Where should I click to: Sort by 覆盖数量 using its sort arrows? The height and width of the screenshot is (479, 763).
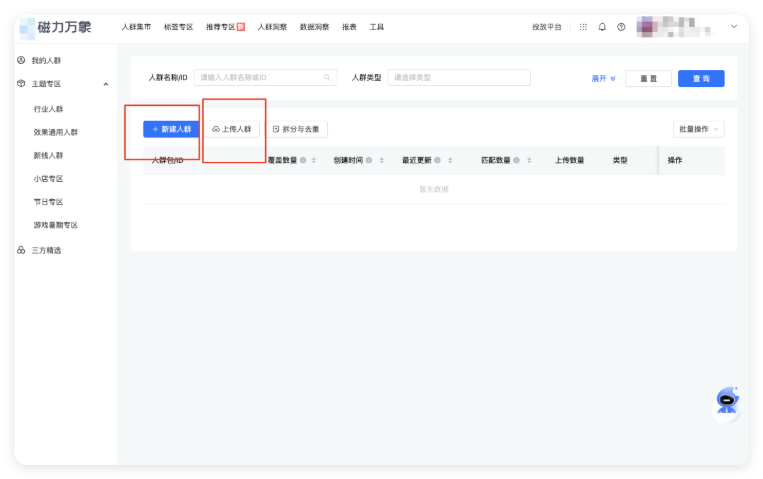[314, 160]
